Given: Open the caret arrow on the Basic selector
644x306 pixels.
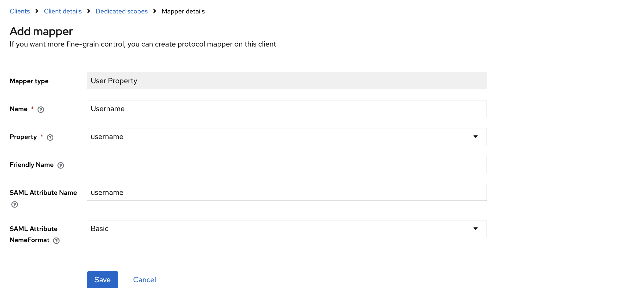Looking at the screenshot, I should 476,228.
